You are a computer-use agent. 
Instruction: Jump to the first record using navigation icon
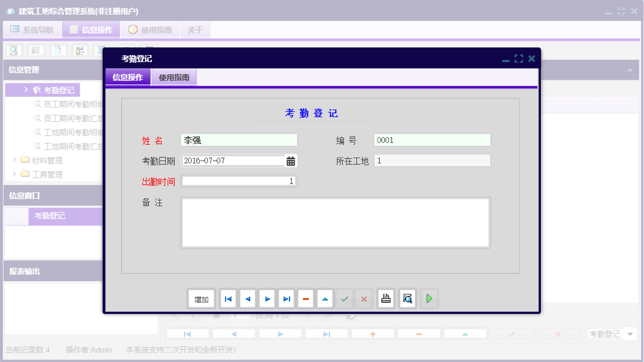228,298
